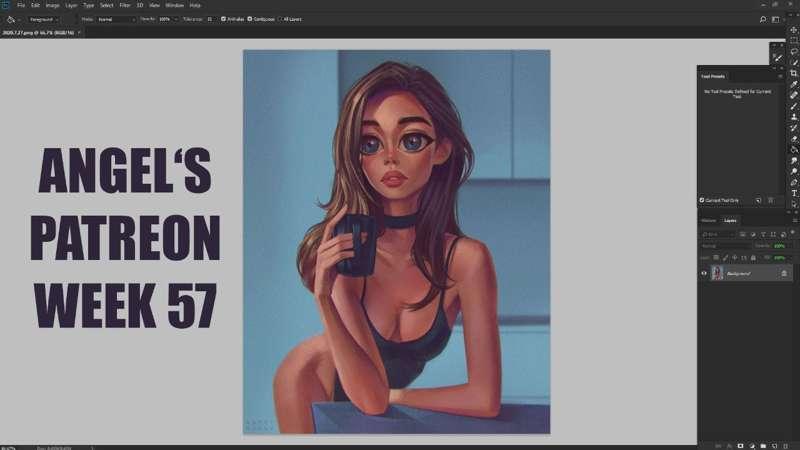Select the Move tool
This screenshot has width=800, height=450.
click(x=794, y=30)
